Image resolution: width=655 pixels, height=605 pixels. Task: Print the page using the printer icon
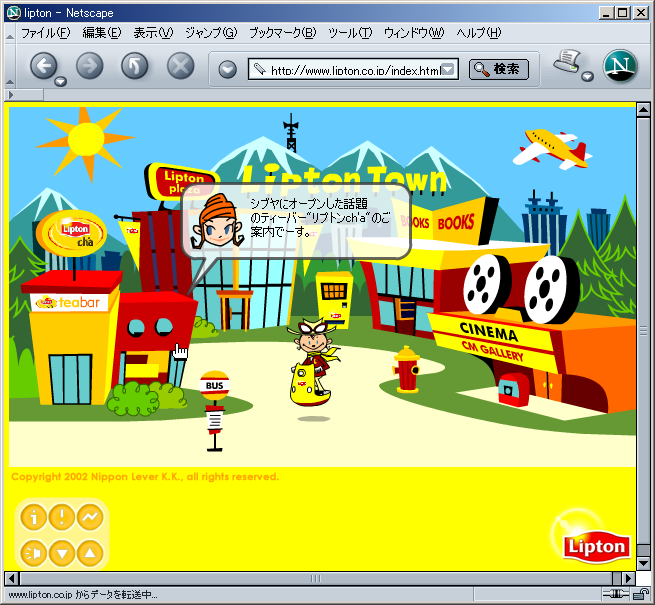coord(567,62)
